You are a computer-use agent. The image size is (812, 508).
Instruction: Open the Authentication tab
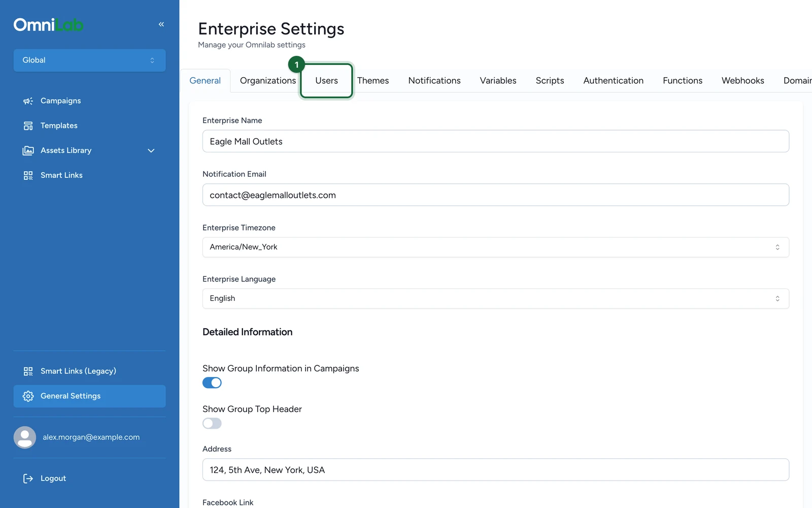(613, 81)
